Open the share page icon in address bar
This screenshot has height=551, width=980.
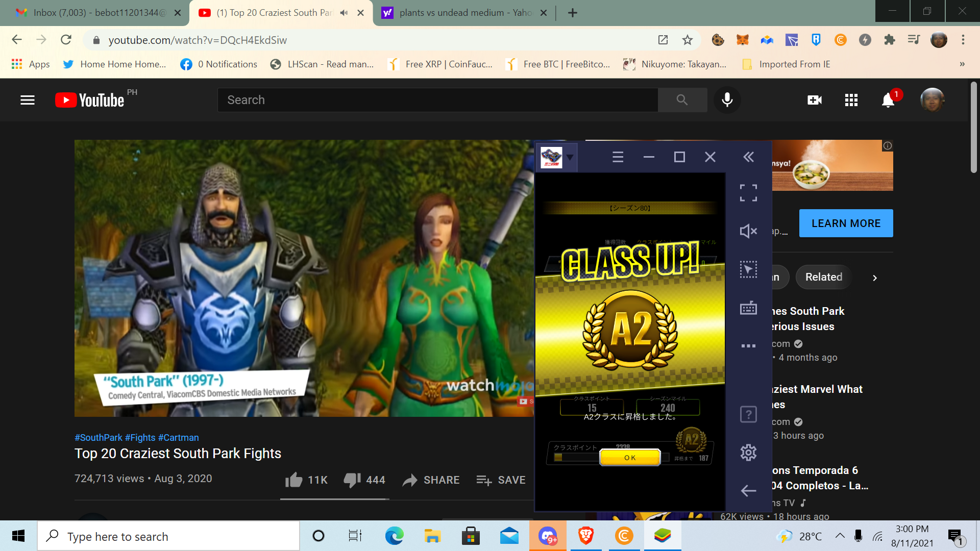pyautogui.click(x=663, y=40)
